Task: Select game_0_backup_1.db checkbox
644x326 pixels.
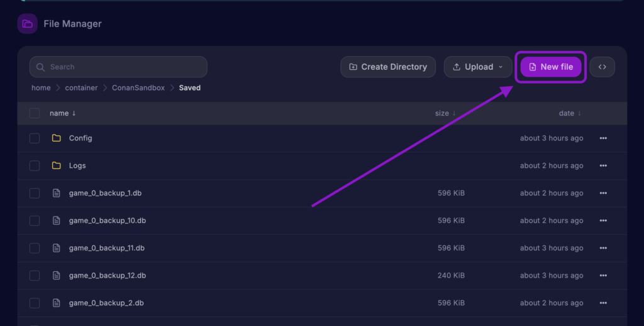Action: [x=35, y=193]
